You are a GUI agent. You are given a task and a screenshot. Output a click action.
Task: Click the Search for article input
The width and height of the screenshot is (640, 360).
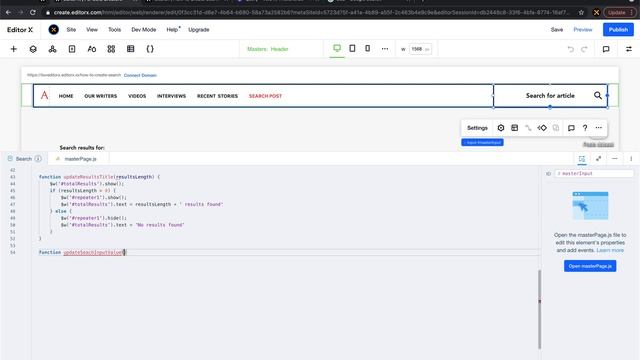550,96
